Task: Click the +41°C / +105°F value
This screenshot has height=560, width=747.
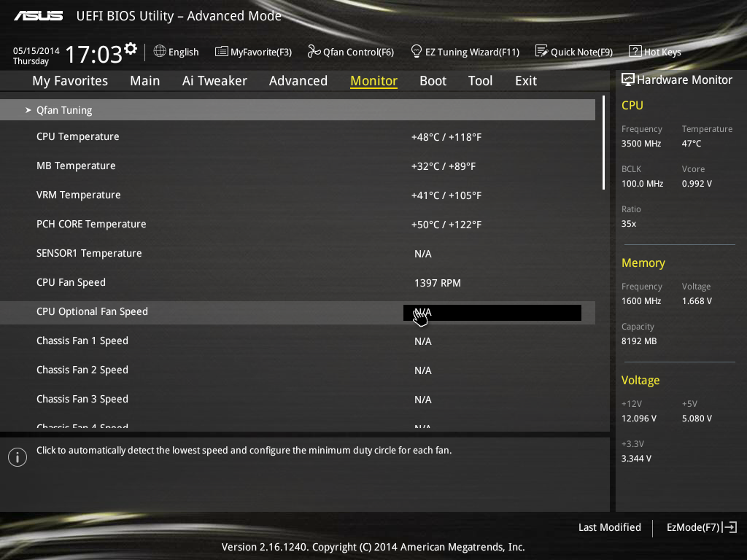Action: (446, 195)
